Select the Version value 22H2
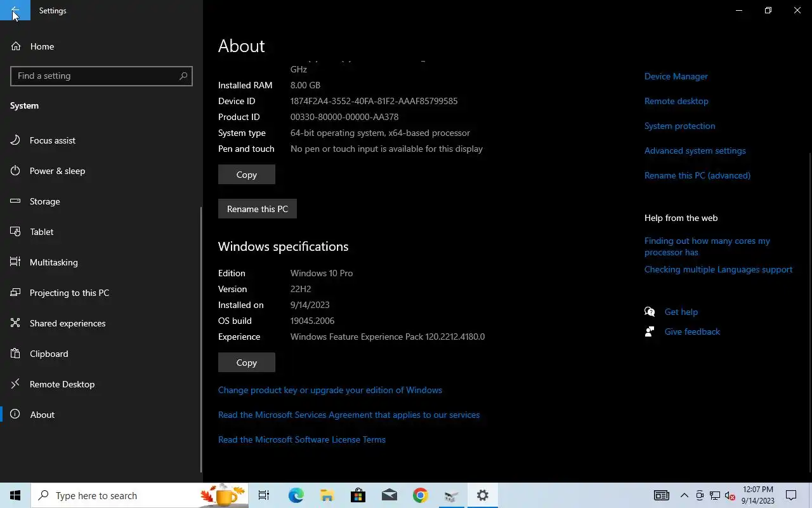 (301, 289)
